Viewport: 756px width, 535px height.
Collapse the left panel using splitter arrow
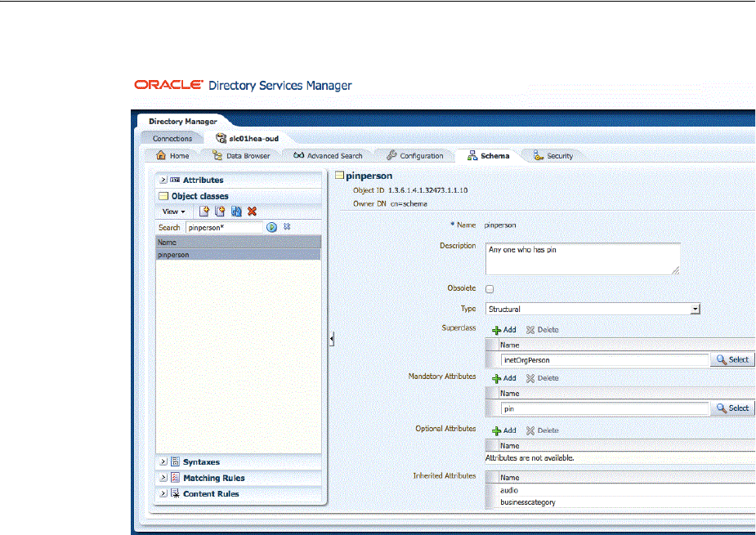(332, 339)
